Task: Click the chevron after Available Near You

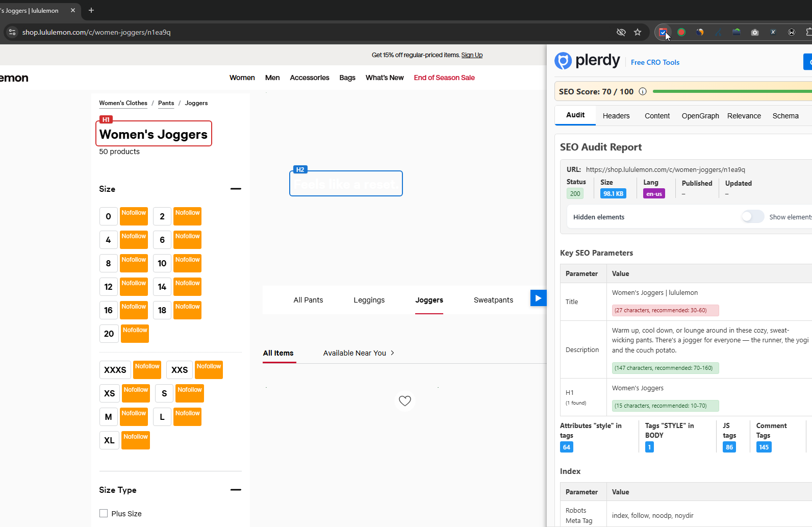Action: [x=392, y=353]
